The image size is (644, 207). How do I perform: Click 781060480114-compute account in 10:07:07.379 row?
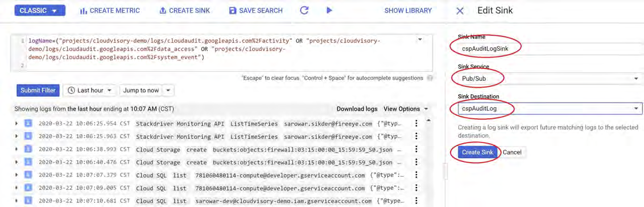point(280,176)
